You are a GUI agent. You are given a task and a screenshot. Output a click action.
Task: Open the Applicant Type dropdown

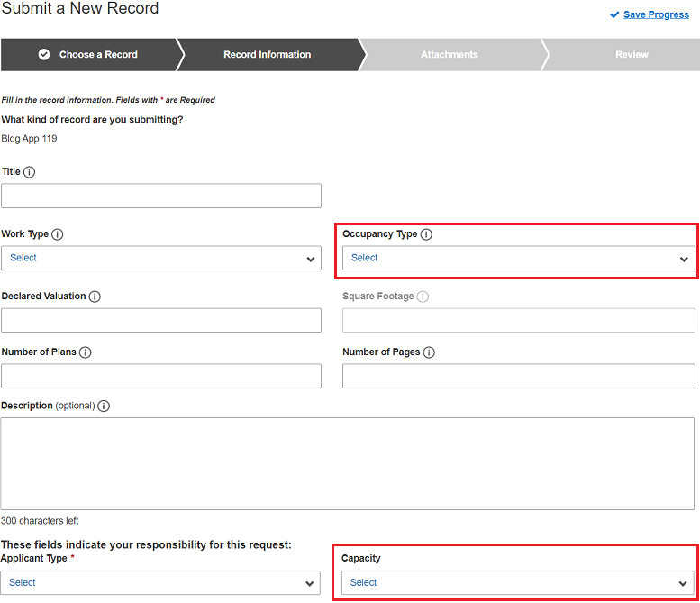pos(160,582)
